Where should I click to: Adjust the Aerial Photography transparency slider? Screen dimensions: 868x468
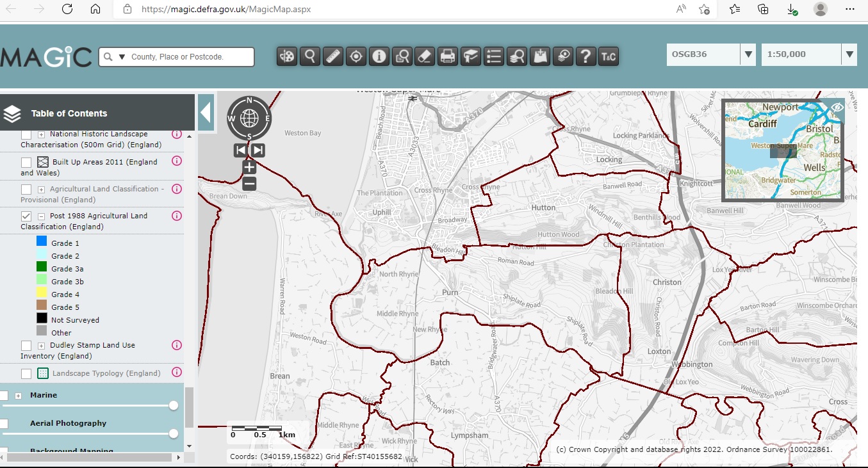[x=173, y=433]
